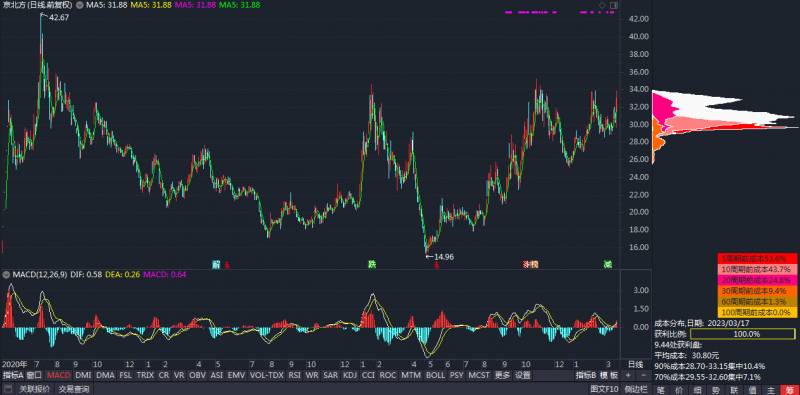Open the 模板 template option
Image resolution: width=800 pixels, height=395 pixels.
[609, 375]
